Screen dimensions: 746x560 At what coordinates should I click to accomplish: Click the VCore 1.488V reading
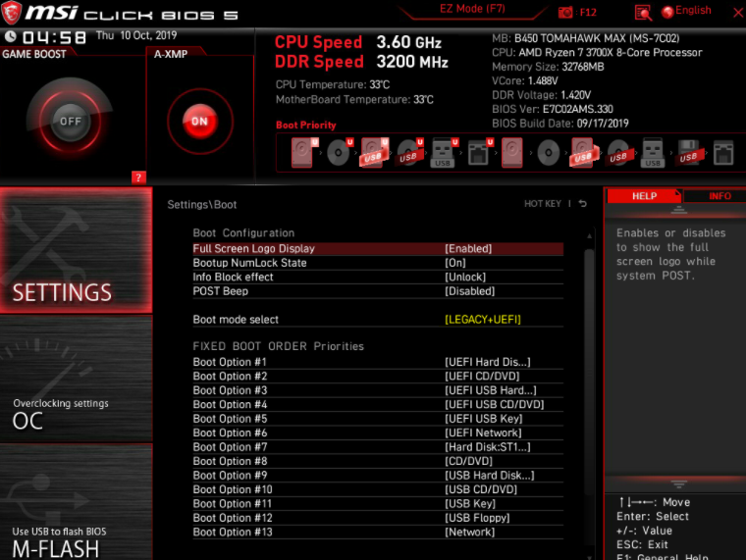[x=524, y=80]
